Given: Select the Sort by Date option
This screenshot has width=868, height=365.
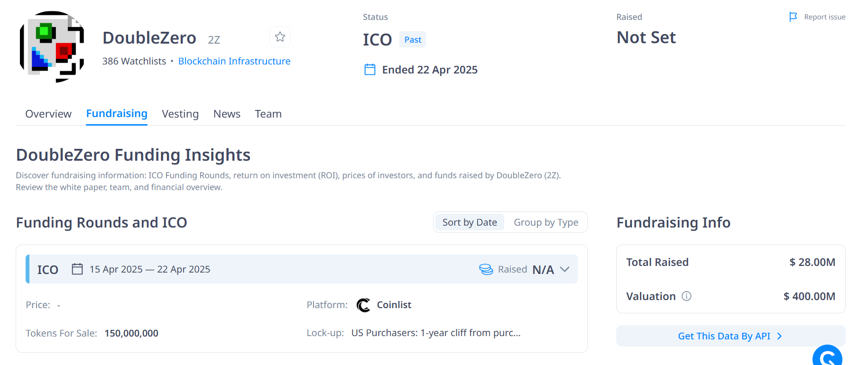Looking at the screenshot, I should click(470, 222).
